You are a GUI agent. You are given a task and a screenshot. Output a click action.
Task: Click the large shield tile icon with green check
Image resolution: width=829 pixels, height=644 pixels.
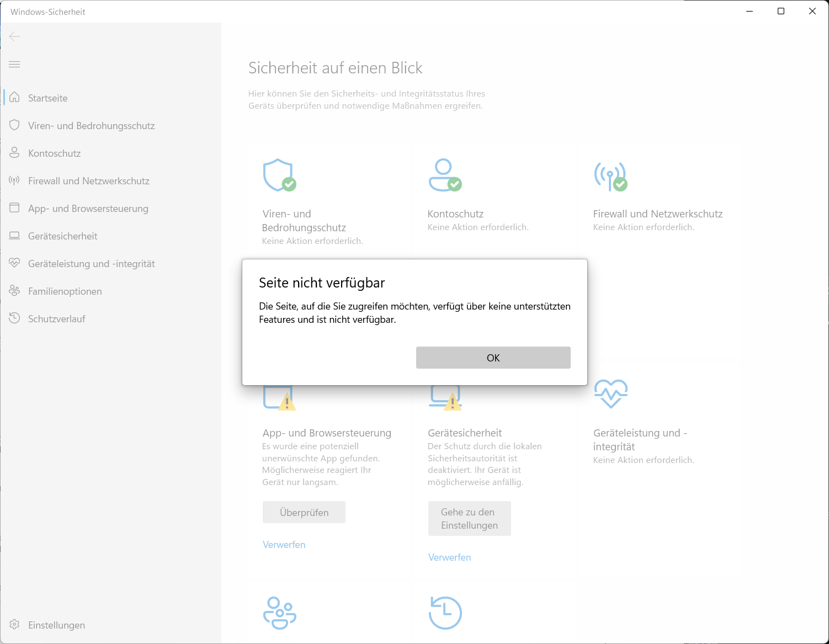[279, 175]
